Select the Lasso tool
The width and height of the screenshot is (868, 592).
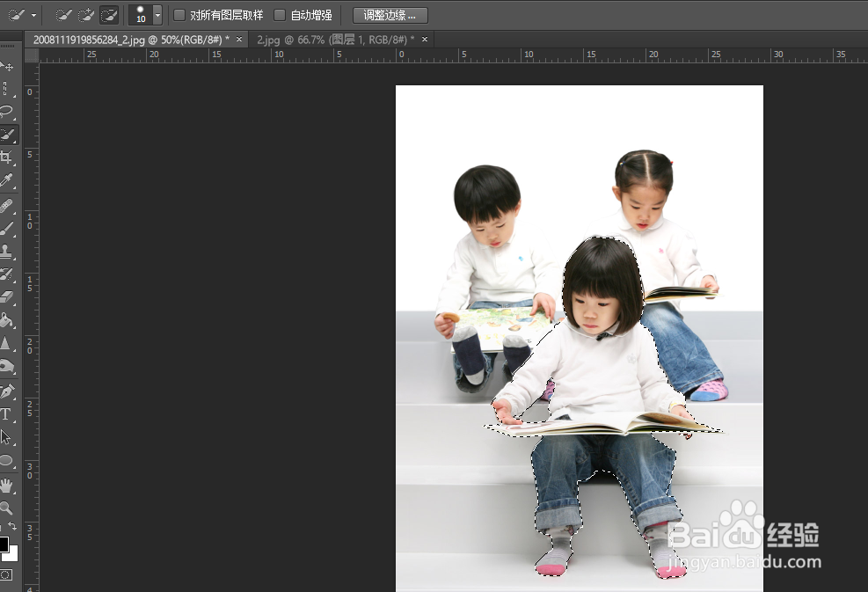7,112
